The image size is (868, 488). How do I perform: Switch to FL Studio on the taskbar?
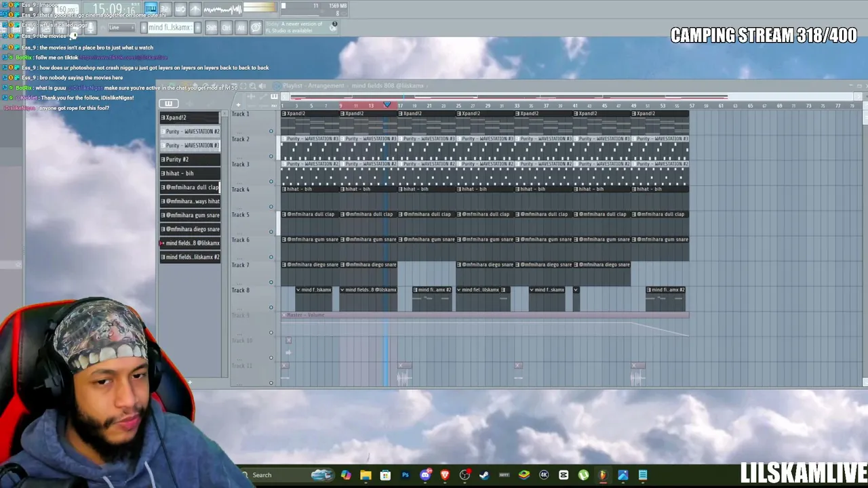[x=603, y=475]
